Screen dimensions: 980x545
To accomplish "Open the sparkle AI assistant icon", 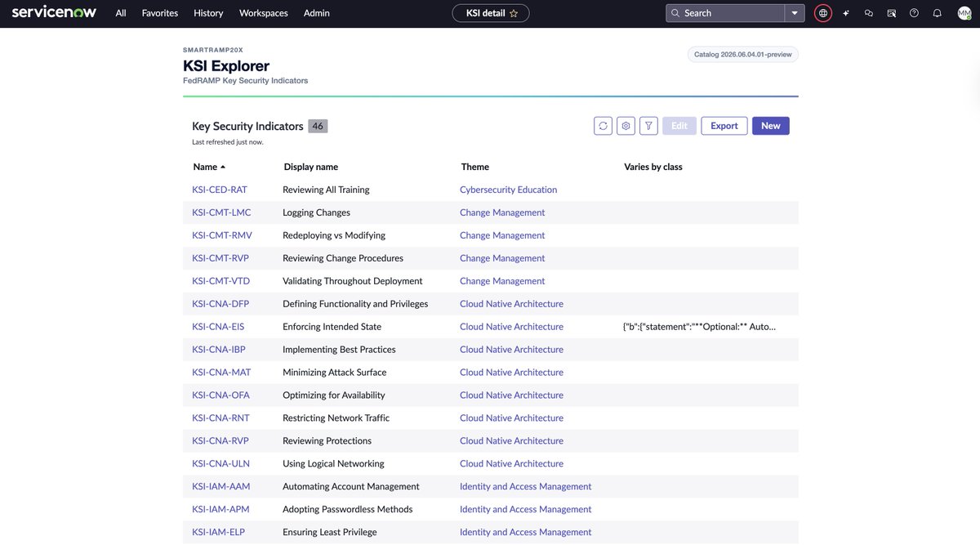I will 846,13.
